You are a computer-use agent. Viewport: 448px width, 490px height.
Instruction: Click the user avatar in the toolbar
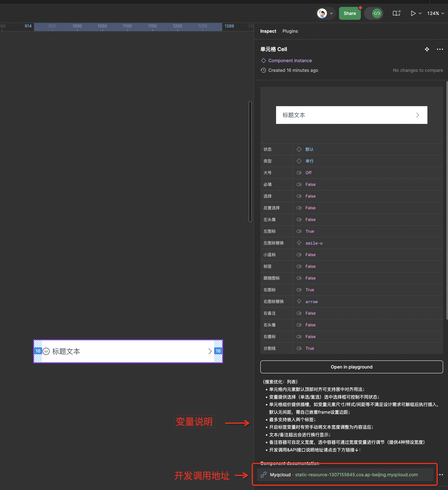[x=322, y=13]
